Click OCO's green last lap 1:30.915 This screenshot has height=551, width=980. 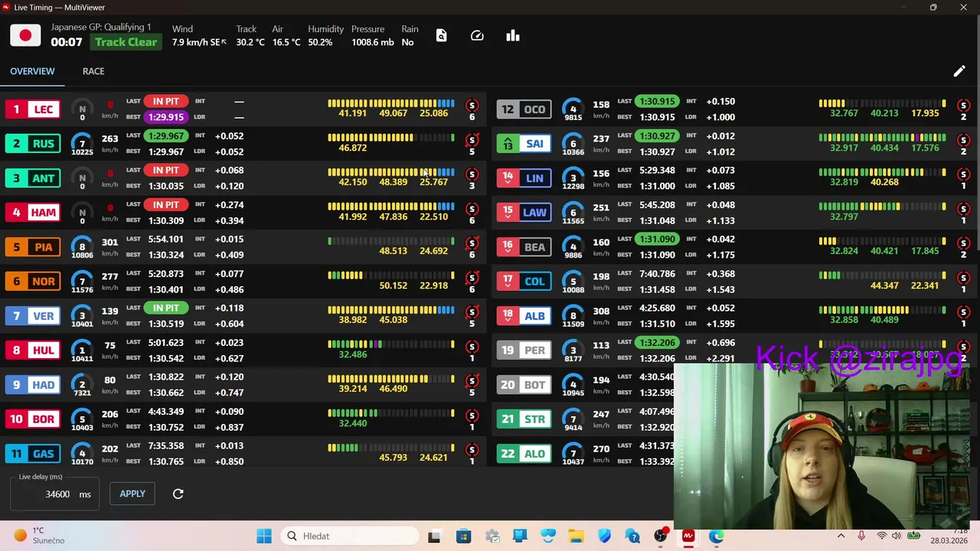point(657,102)
